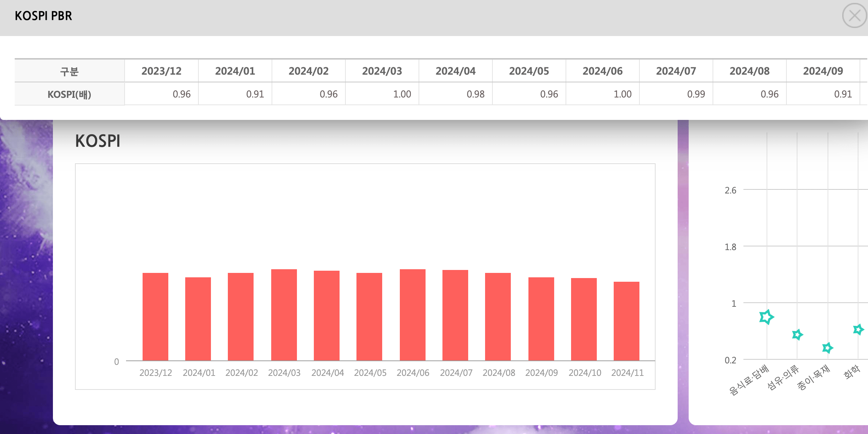Click the 2024/07 bar in KOSPI chart

455,315
